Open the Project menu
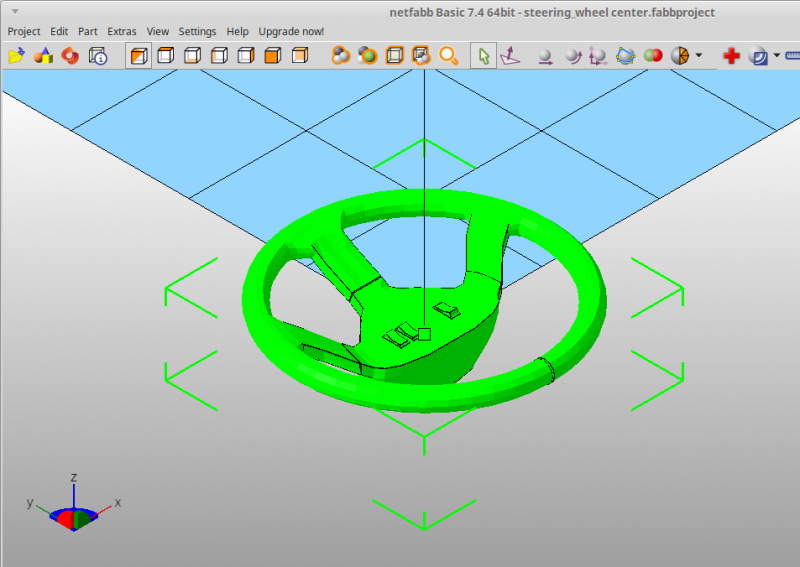 pyautogui.click(x=24, y=32)
